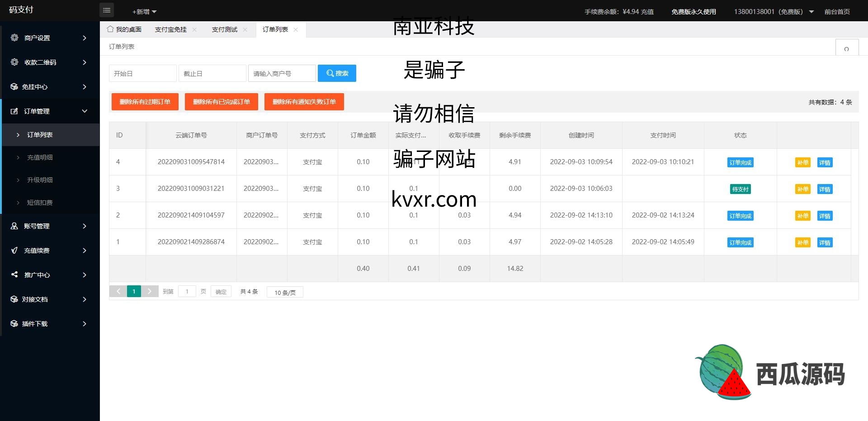Viewport: 868px width, 421px height.
Task: Click the 商户设置 gear icon
Action: tap(14, 38)
